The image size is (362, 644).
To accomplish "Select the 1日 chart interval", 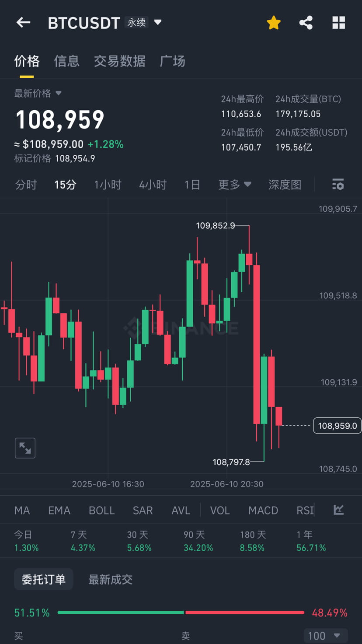I will click(192, 185).
